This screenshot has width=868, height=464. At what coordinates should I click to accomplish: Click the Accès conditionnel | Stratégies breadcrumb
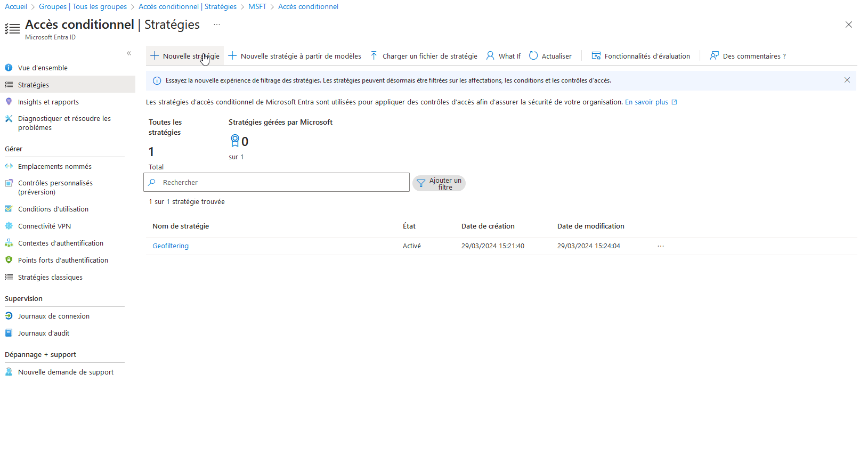[x=188, y=6]
